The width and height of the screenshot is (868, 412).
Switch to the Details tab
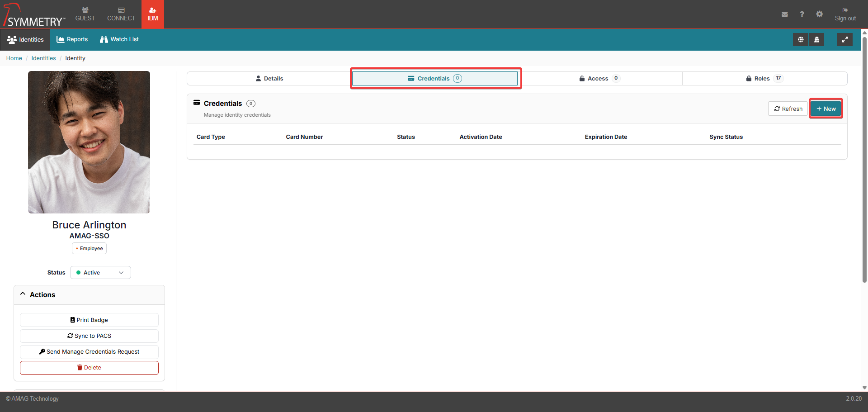tap(269, 79)
